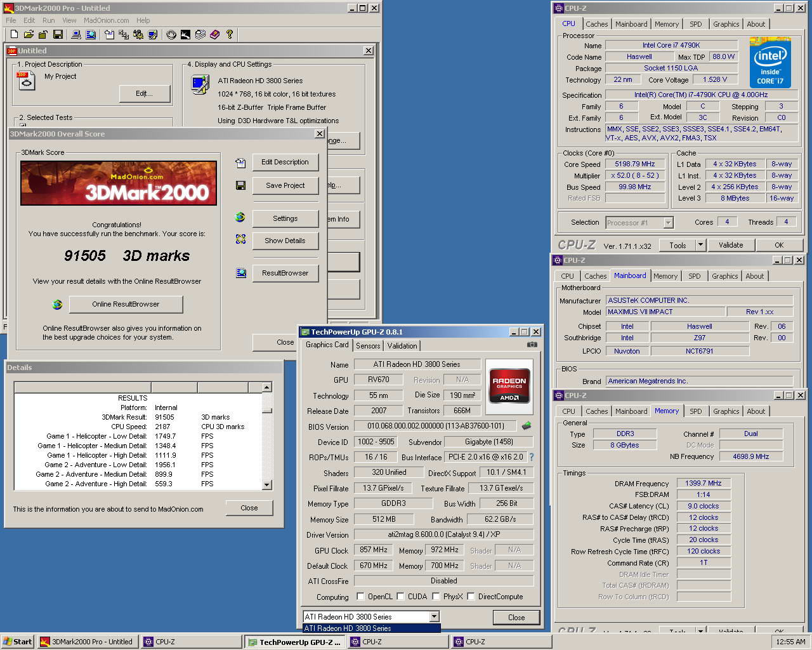Toggle the OpenCL checkbox in GPU-Z

(361, 597)
